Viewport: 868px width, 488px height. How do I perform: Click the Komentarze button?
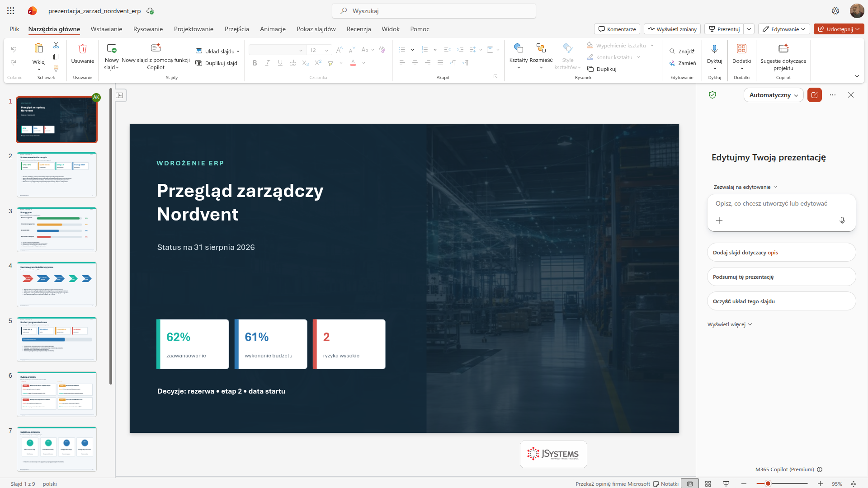[617, 29]
